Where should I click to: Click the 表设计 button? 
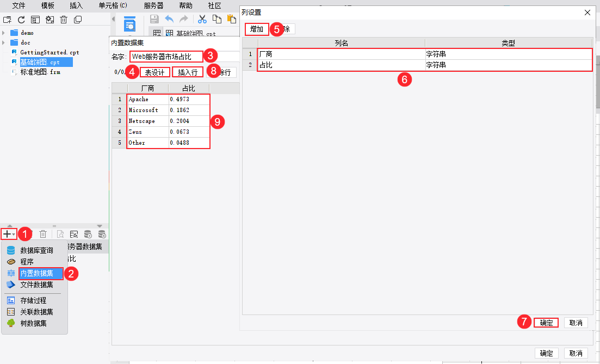[x=154, y=72]
